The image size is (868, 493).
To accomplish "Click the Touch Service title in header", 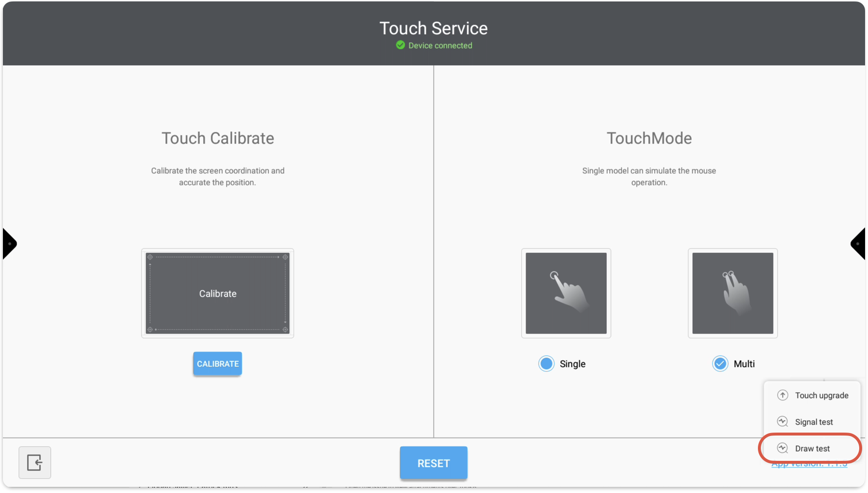I will 434,28.
